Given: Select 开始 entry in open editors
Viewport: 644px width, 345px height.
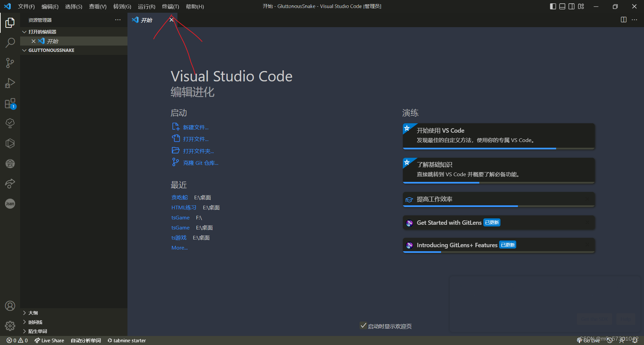Looking at the screenshot, I should coord(74,41).
